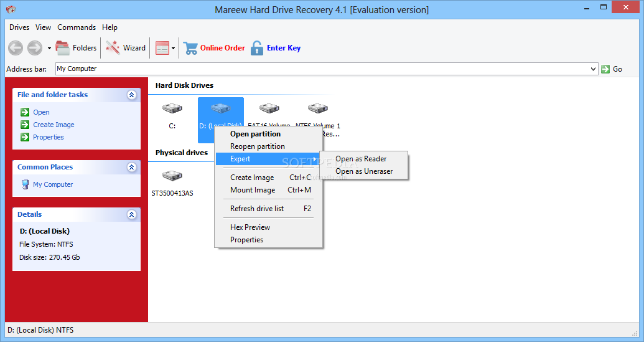
Task: Click the Online Order link
Action: click(x=222, y=48)
